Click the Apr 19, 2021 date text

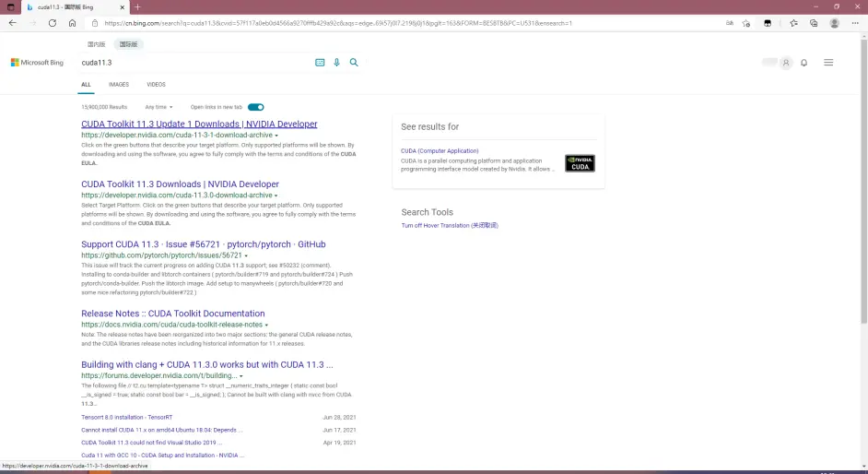339,443
